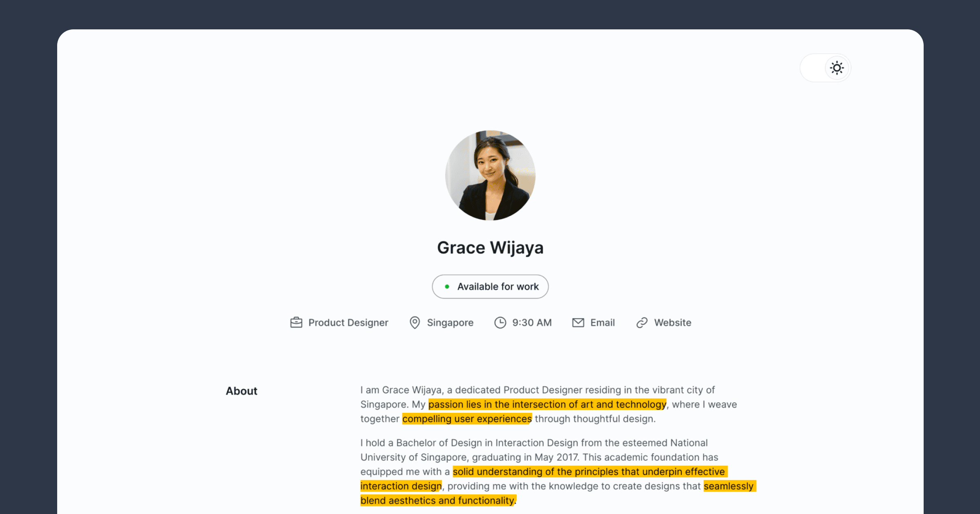Open the Email link

594,323
